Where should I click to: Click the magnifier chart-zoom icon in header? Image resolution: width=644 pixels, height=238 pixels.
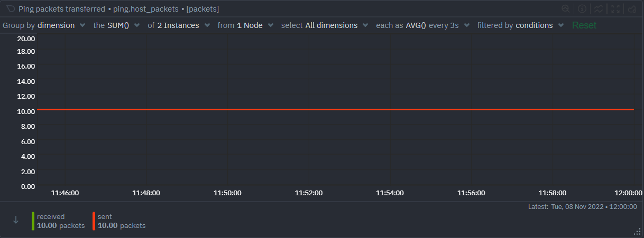(x=566, y=9)
